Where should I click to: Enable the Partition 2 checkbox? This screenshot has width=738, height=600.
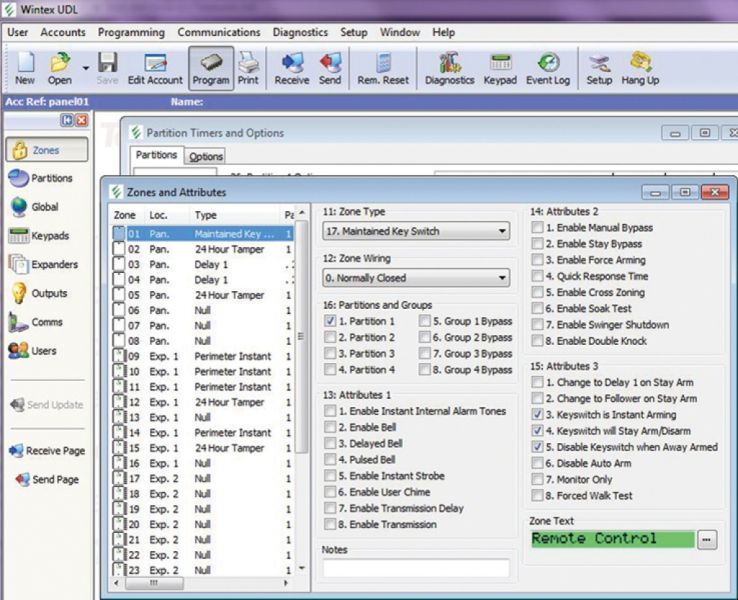[331, 338]
